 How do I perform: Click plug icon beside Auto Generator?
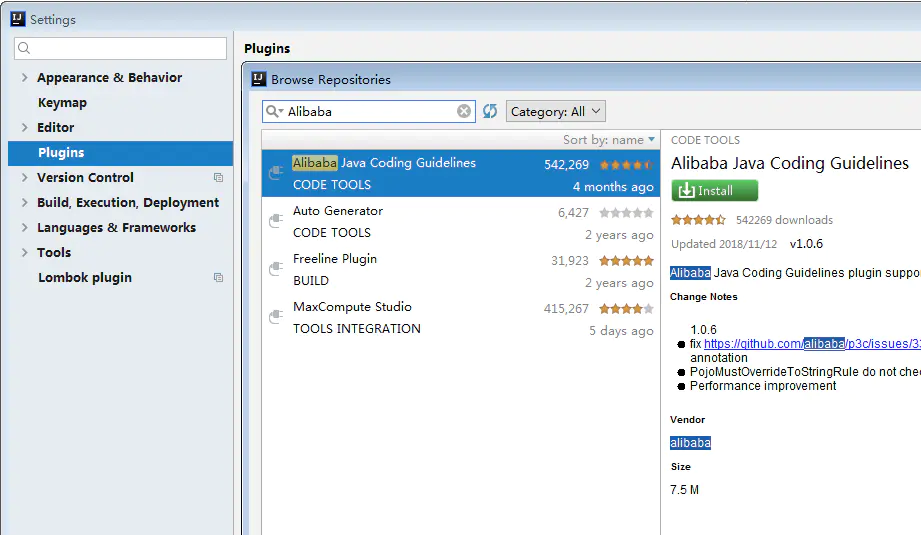pyautogui.click(x=276, y=221)
